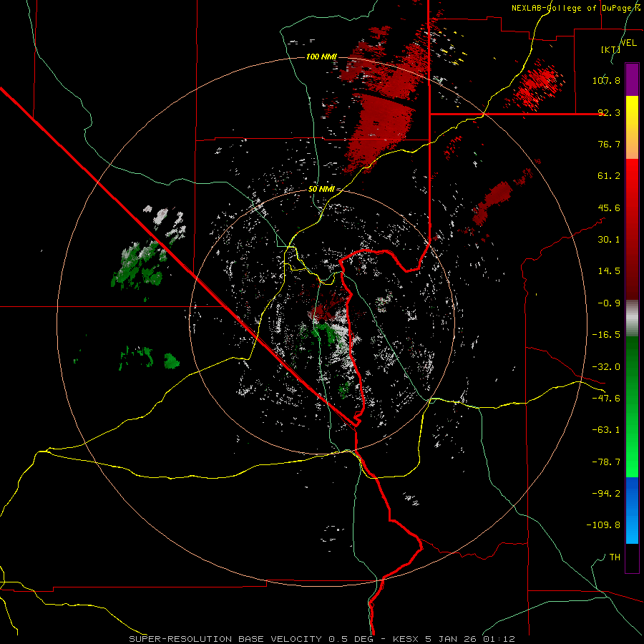Click the gray near-zero segment of the color bar
644x644 pixels.
pos(632,317)
